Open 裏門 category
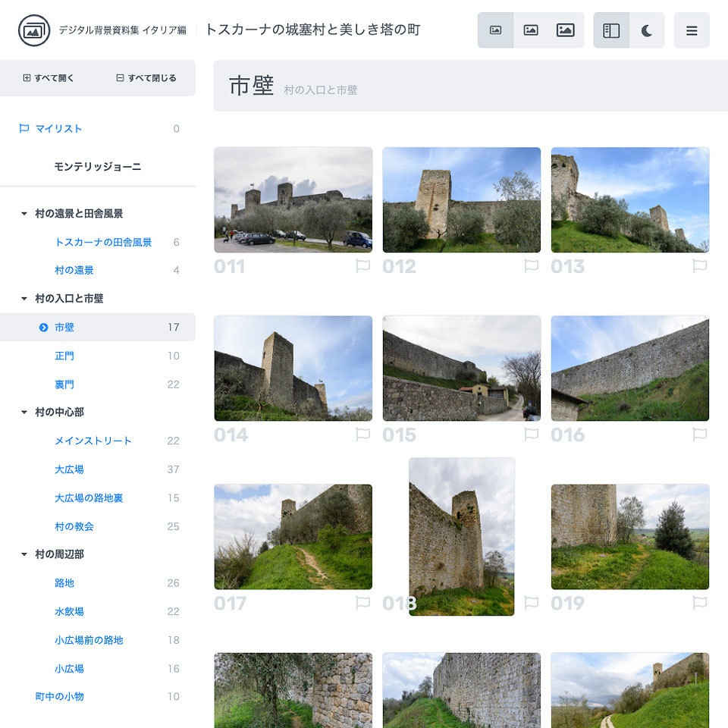Image resolution: width=728 pixels, height=728 pixels. pos(64,384)
